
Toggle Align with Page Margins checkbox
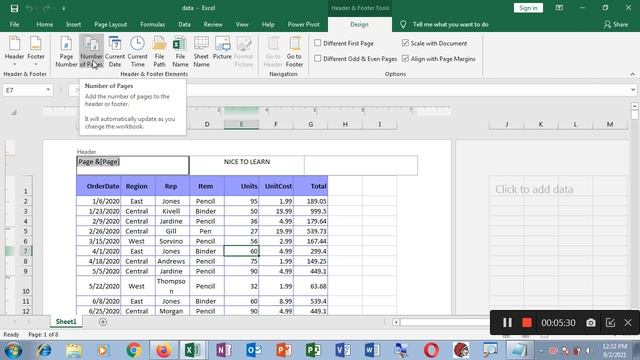tap(405, 58)
